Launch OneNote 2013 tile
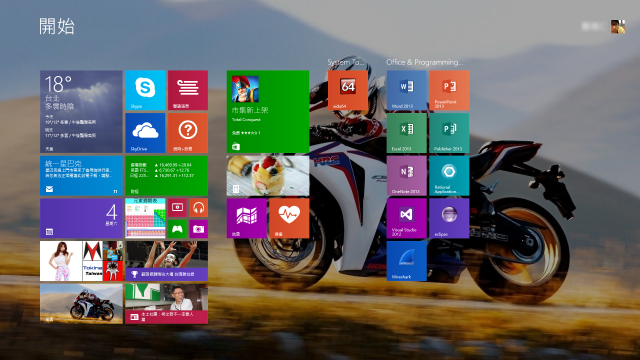640x360 pixels. tap(407, 176)
